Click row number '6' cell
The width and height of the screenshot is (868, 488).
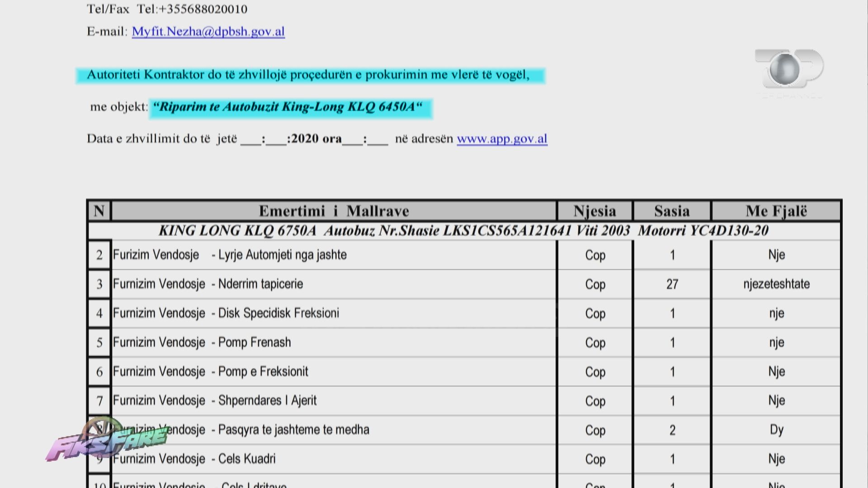99,372
